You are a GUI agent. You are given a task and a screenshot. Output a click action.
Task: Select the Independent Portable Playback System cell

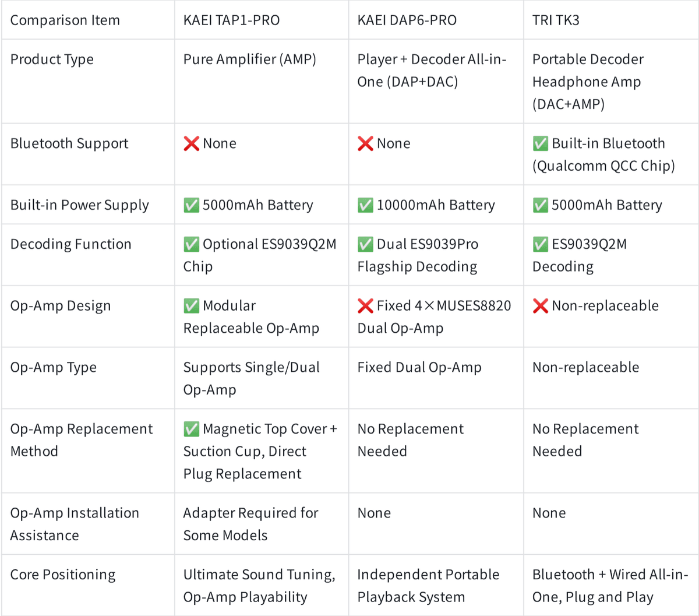pyautogui.click(x=428, y=586)
